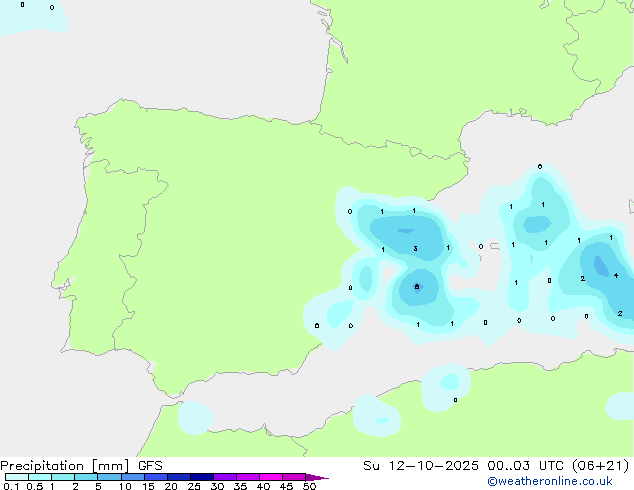Click the 25 to 30 mm dark blue swatch
Screen dimensions: 634x490
[x=202, y=477]
